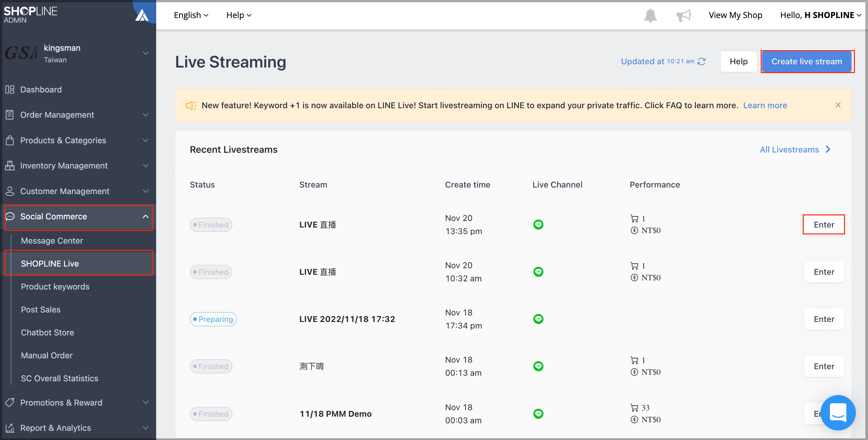Image resolution: width=868 pixels, height=440 pixels.
Task: Open the Help dropdown in top bar
Action: coord(238,15)
